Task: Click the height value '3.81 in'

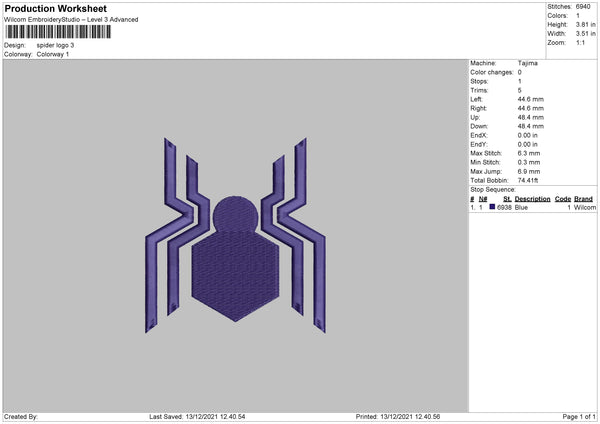Action: (x=585, y=24)
